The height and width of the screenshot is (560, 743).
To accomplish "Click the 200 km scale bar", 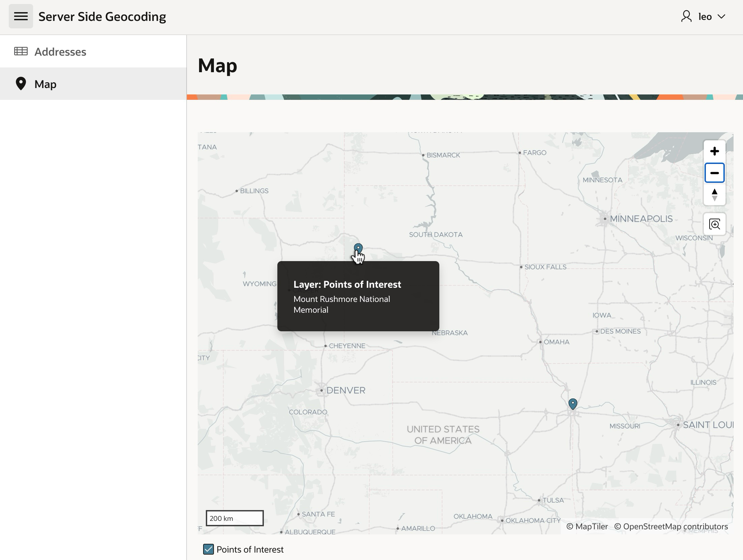I will (235, 518).
